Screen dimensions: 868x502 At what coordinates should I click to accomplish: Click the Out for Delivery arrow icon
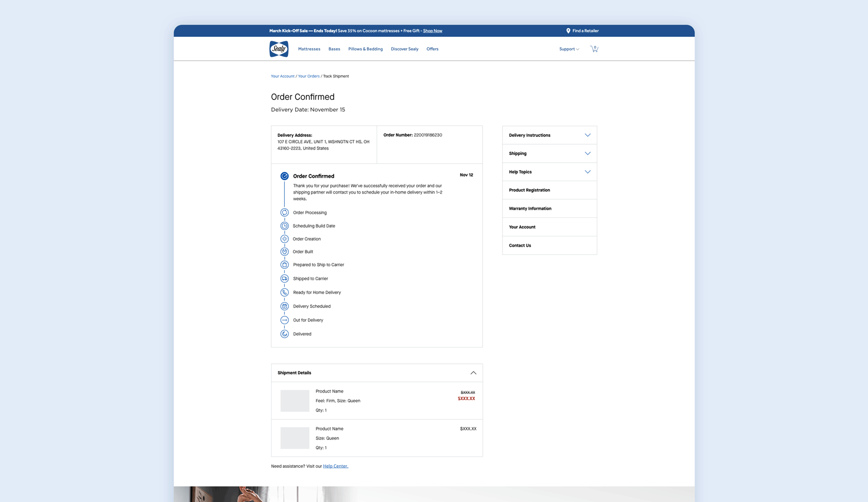(284, 320)
